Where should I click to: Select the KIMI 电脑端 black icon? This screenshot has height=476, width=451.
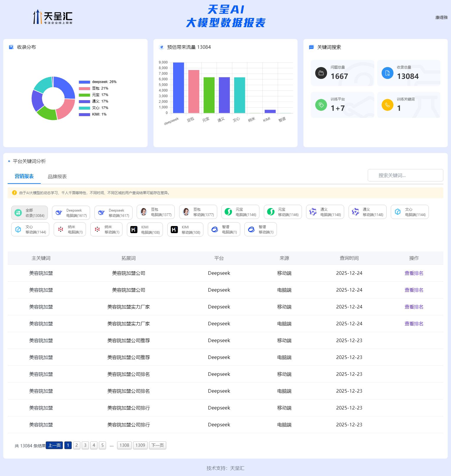(134, 230)
